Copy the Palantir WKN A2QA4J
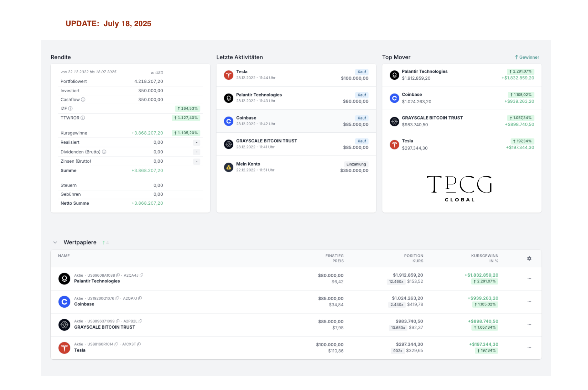This screenshot has width=588, height=390. (141, 275)
